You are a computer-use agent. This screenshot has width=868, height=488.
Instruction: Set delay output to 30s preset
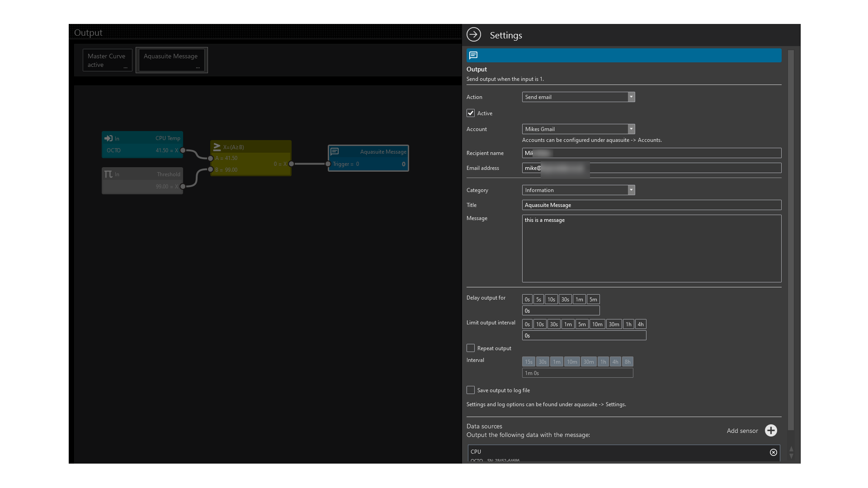tap(565, 300)
